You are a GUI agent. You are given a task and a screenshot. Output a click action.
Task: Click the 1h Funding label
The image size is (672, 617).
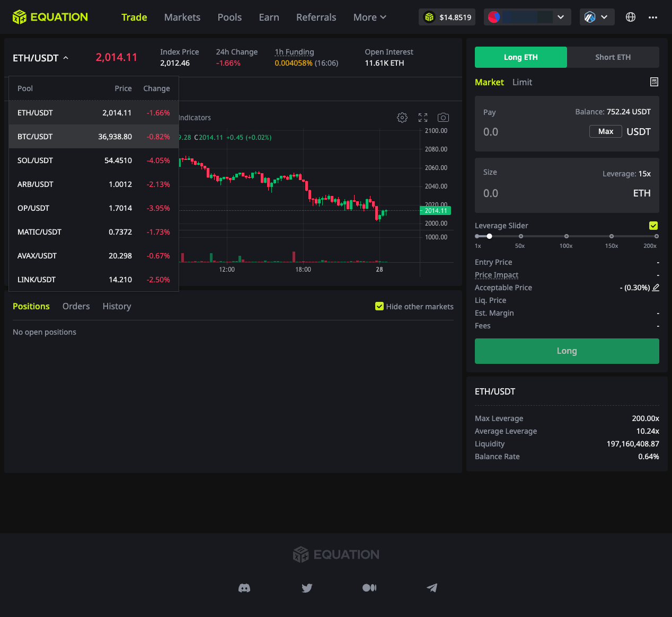(294, 52)
